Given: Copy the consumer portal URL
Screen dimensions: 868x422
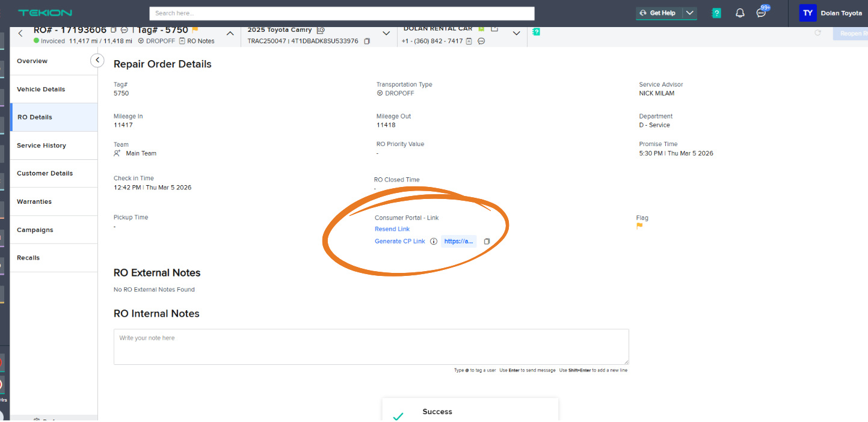Looking at the screenshot, I should 487,241.
